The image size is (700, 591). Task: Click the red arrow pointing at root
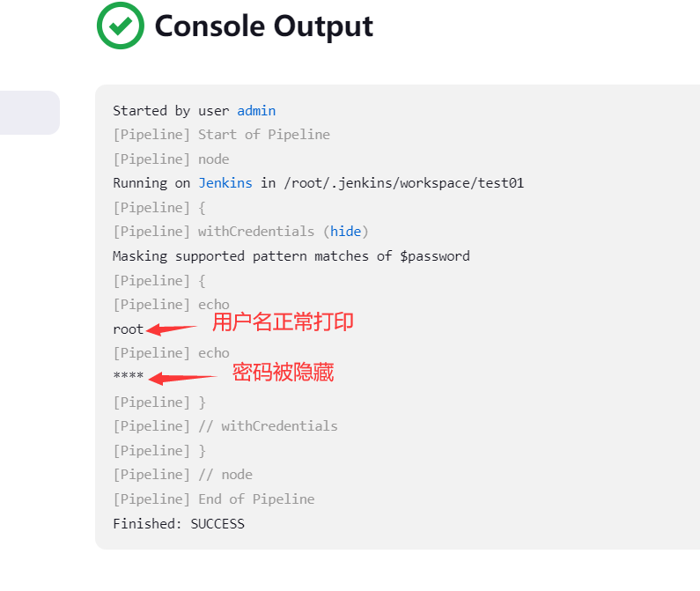coord(172,329)
